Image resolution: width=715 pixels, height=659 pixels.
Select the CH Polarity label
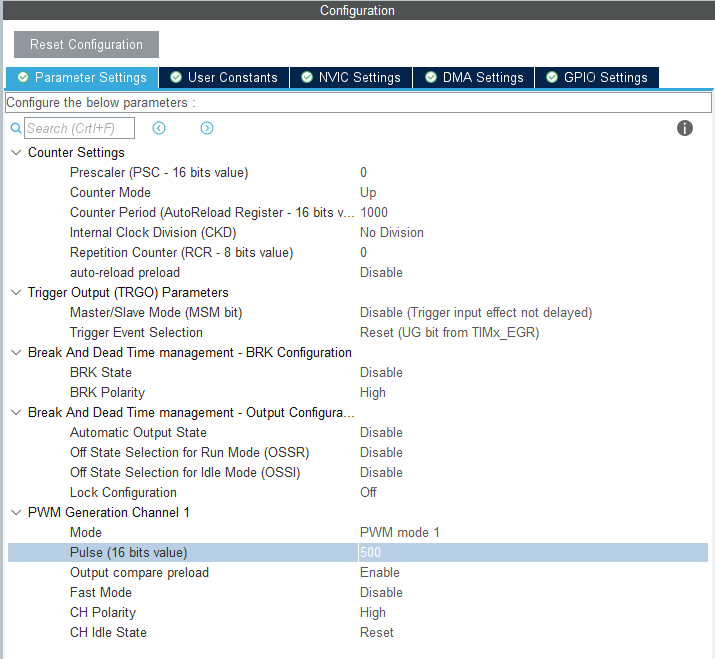click(x=103, y=612)
